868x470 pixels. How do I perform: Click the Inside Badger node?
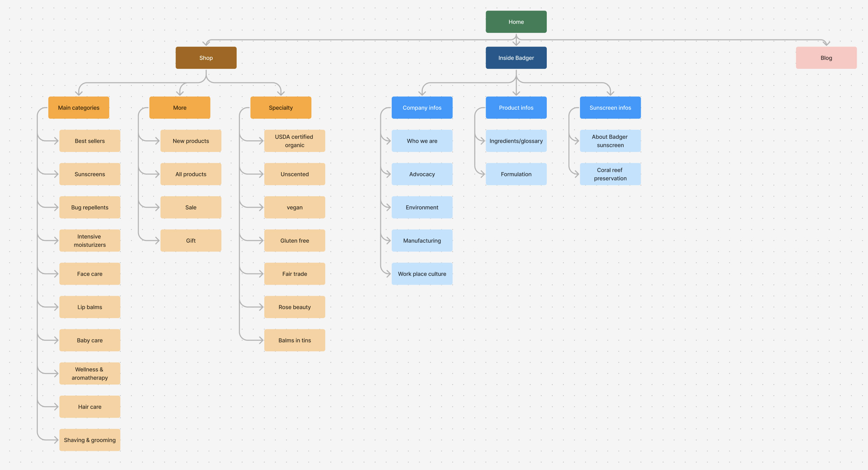(x=516, y=58)
